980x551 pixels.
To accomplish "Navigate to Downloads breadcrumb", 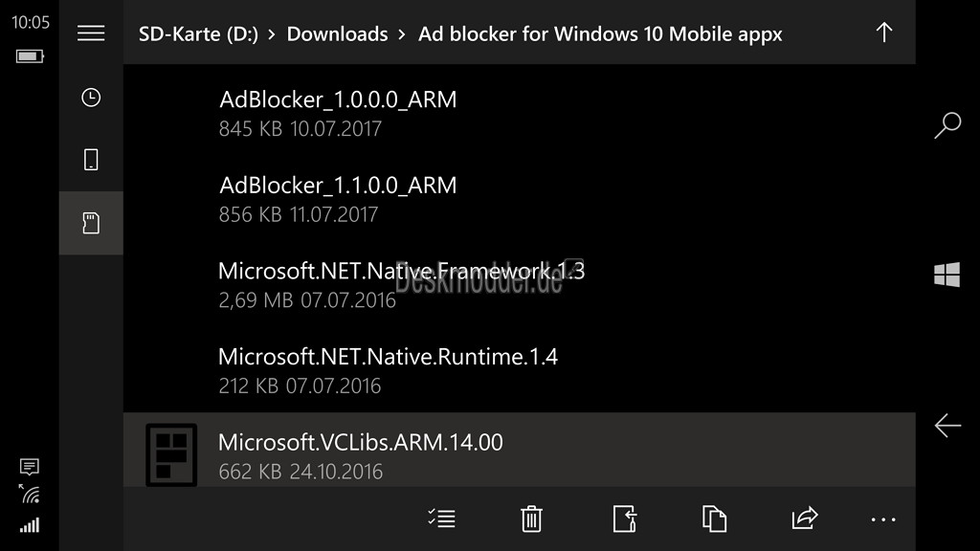I will (337, 33).
